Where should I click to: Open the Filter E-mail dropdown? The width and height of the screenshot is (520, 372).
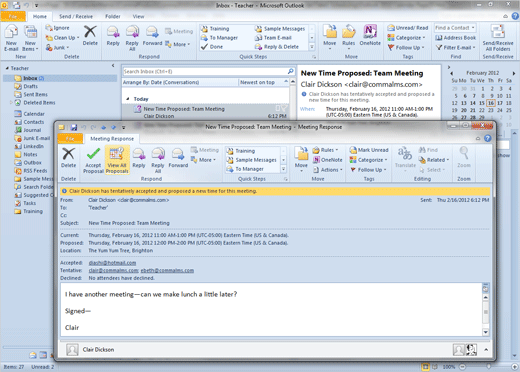tap(456, 47)
